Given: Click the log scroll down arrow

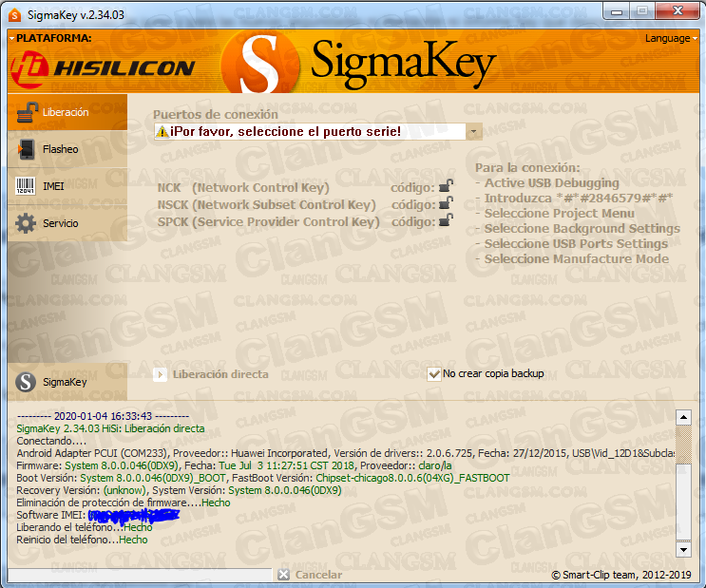Looking at the screenshot, I should point(683,549).
